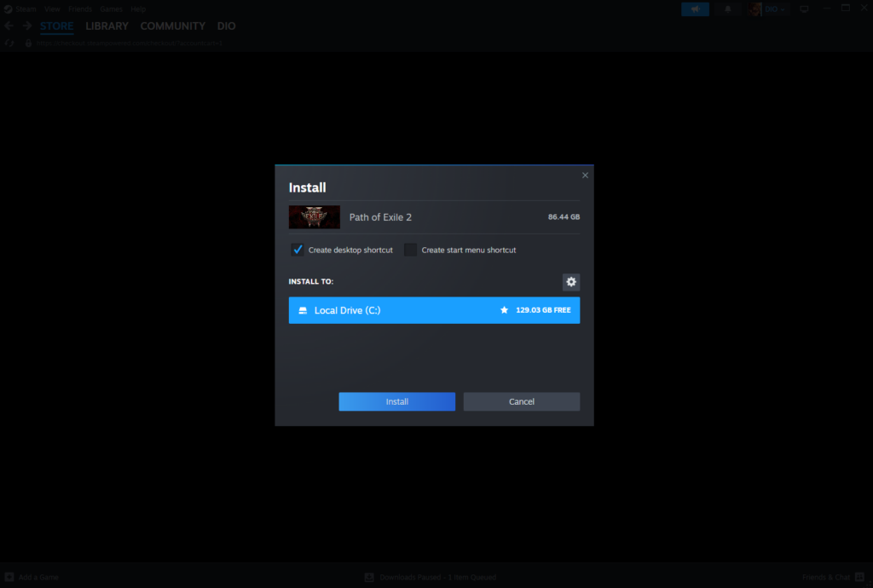Click the Path of Exile 2 game thumbnail
The height and width of the screenshot is (588, 873).
click(x=313, y=217)
